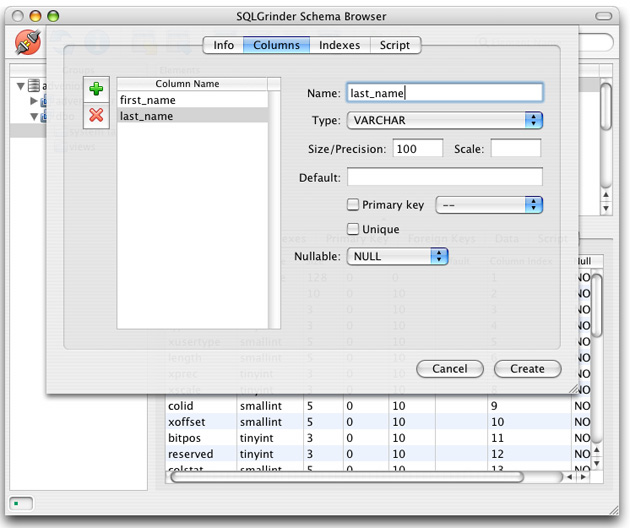
Task: Select the Columns tab
Action: [276, 45]
